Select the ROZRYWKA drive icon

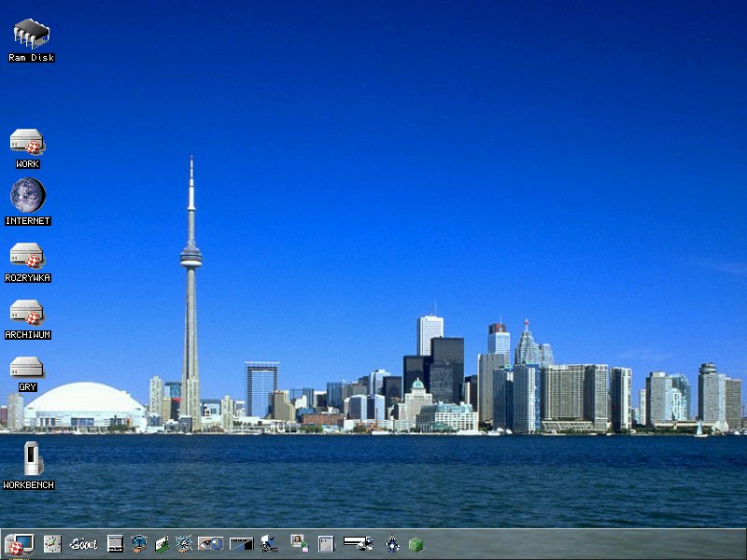pyautogui.click(x=27, y=256)
